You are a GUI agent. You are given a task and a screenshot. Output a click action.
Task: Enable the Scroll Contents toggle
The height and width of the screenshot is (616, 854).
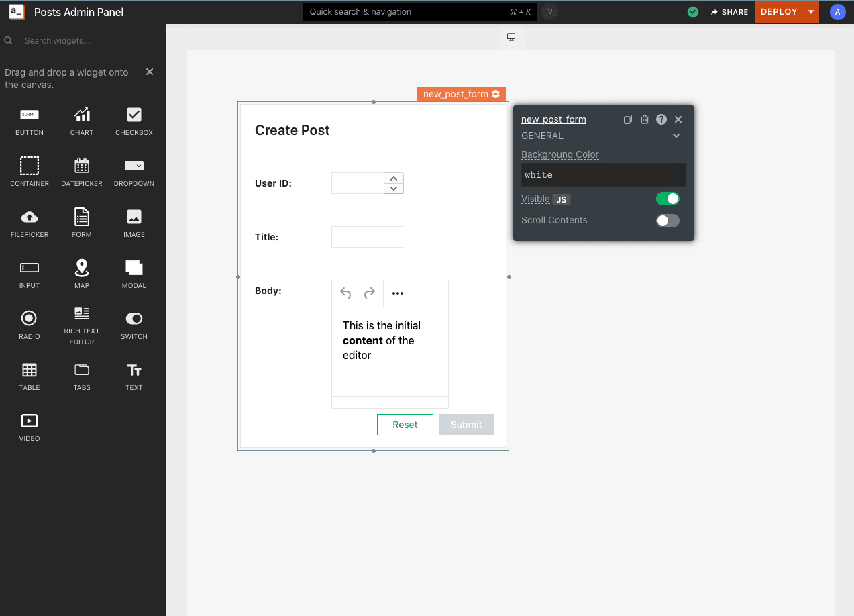pos(668,221)
